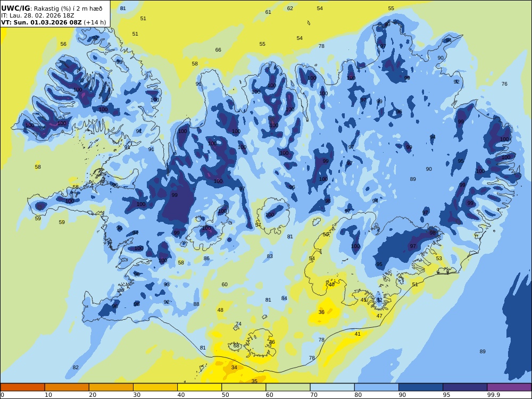The image size is (532, 399).
Task: Click the map value '46' on the southern island
Action: pos(272,342)
